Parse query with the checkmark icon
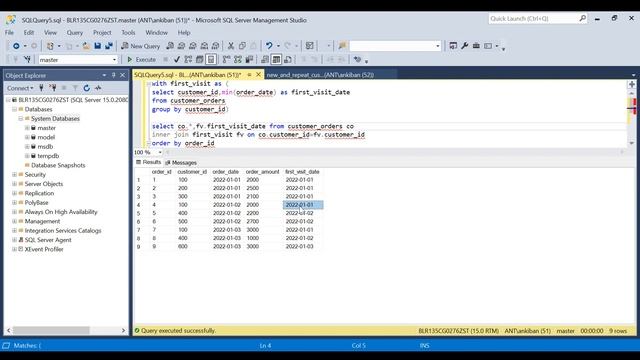The width and height of the screenshot is (640, 360). [177, 60]
